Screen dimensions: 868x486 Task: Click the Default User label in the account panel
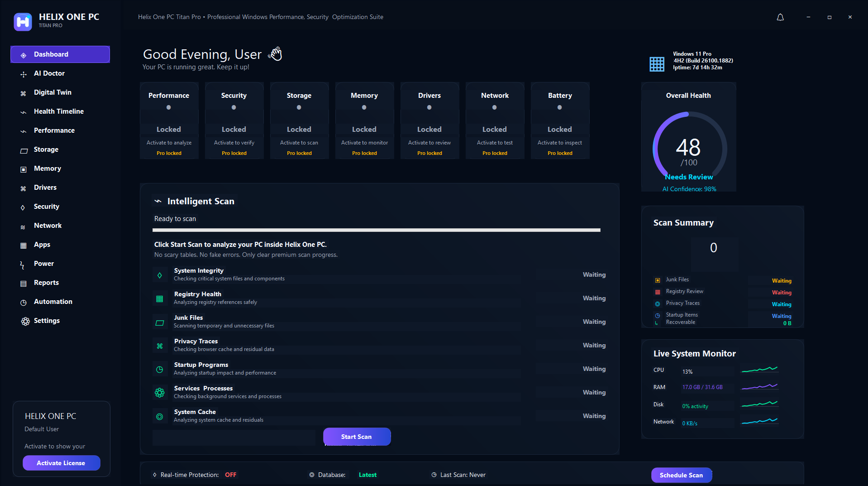(x=42, y=429)
